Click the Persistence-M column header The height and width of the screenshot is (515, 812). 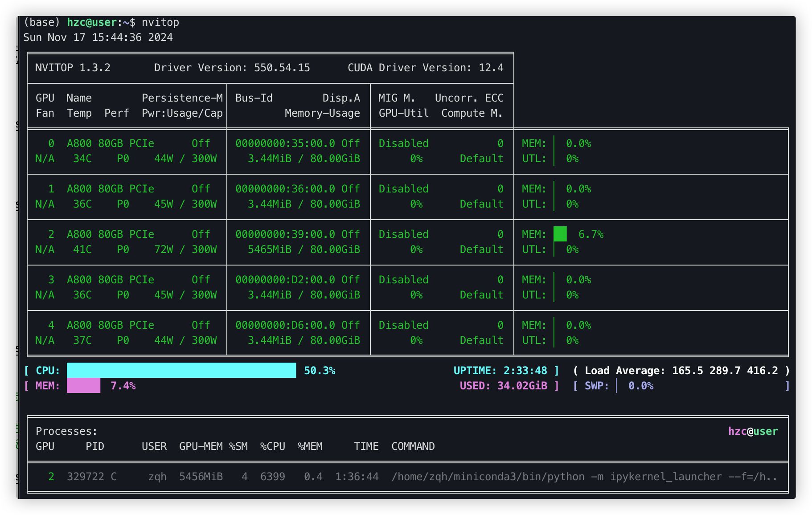(x=182, y=98)
